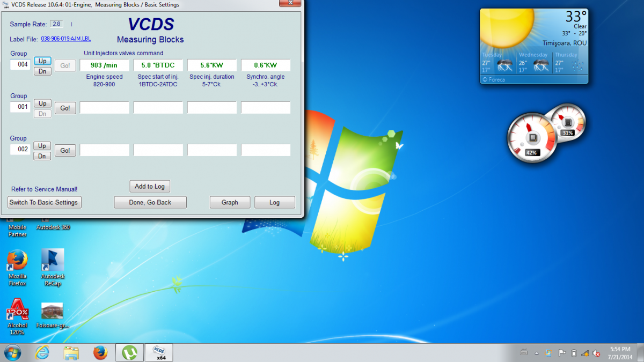
Task: Click Up for group 004
Action: coord(42,61)
